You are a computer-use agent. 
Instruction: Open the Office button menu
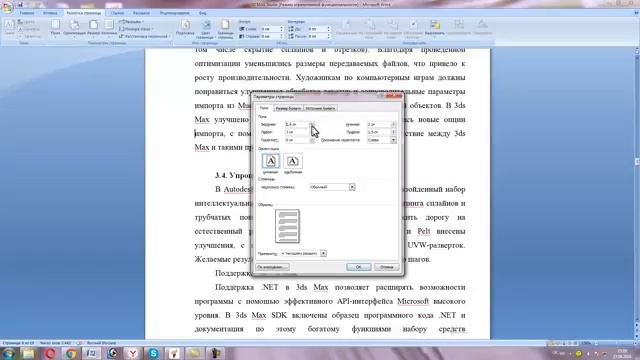(x=7, y=7)
